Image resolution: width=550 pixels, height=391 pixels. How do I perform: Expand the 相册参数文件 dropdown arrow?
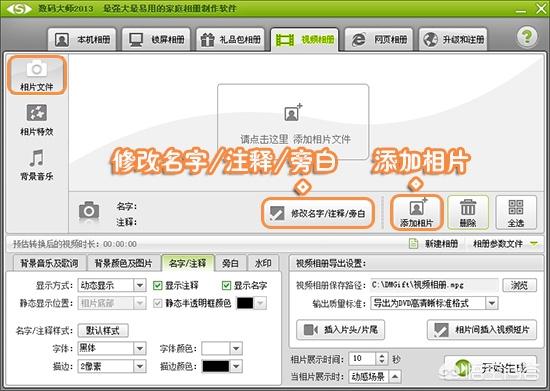(535, 243)
